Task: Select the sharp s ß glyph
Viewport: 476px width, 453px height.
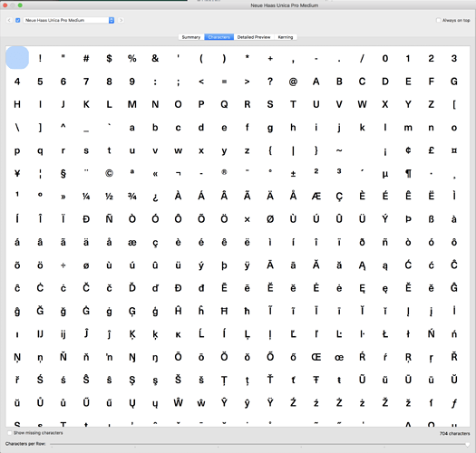Action: pos(431,219)
